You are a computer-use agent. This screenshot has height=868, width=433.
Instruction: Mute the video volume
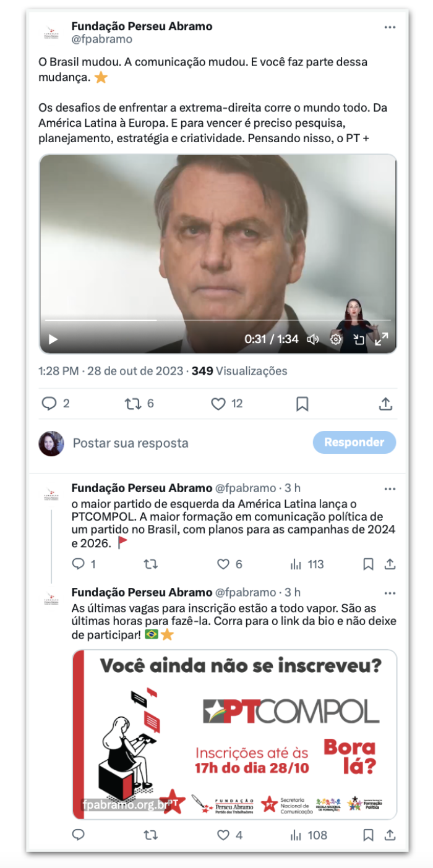313,339
